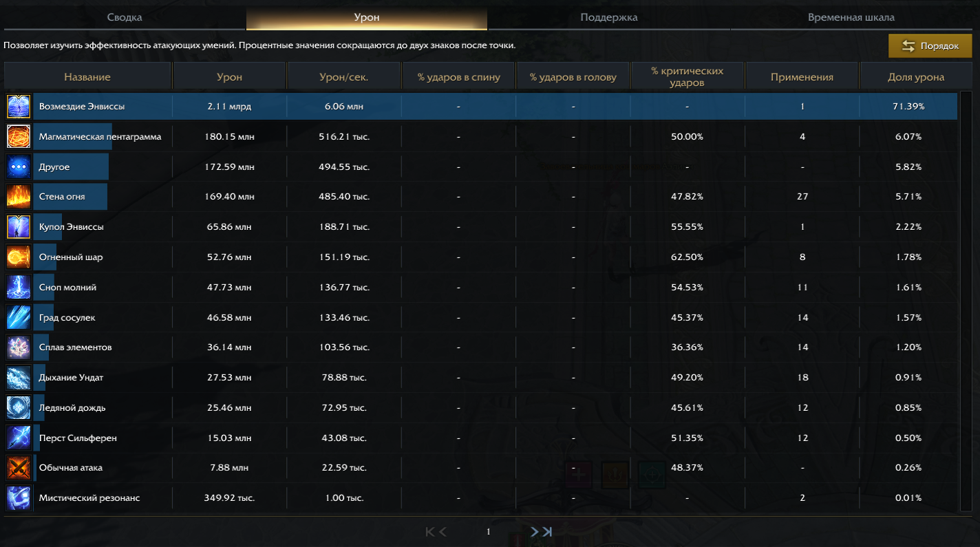Select the Другое category icon
Image resolution: width=980 pixels, height=547 pixels.
pos(17,166)
